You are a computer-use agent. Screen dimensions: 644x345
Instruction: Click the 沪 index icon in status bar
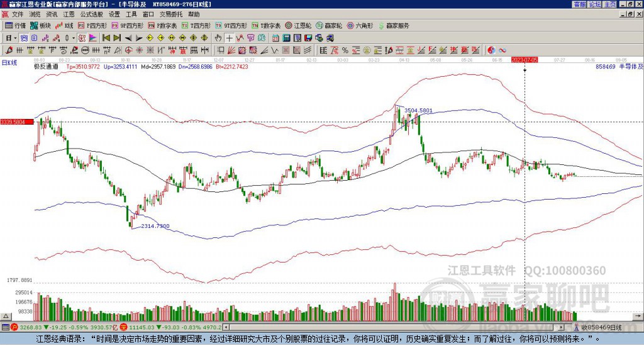[x=14, y=327]
